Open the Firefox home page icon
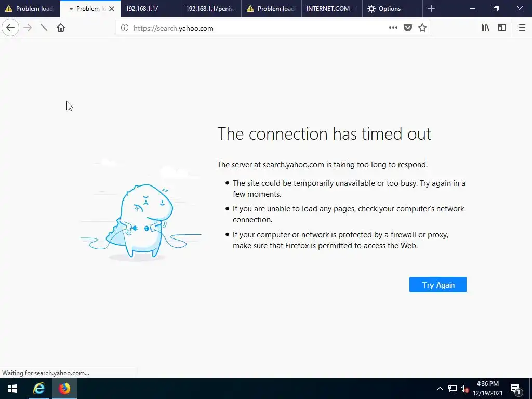This screenshot has height=399, width=532. (x=61, y=28)
